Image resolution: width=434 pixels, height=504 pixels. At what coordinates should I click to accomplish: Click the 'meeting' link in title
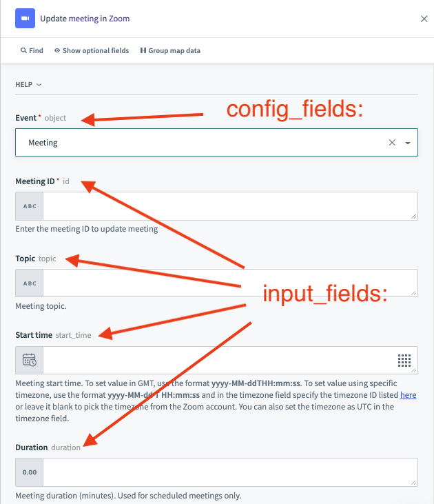tap(83, 19)
